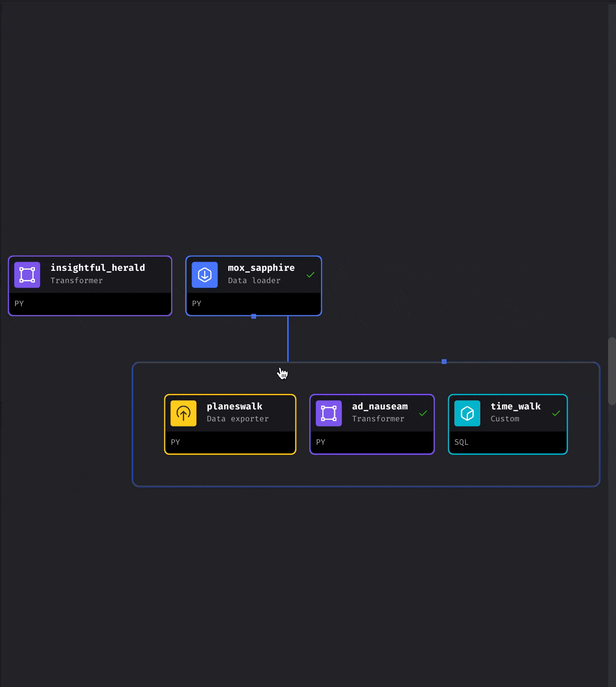Click the insightful_herald transformer icon
The width and height of the screenshot is (616, 687).
point(27,275)
